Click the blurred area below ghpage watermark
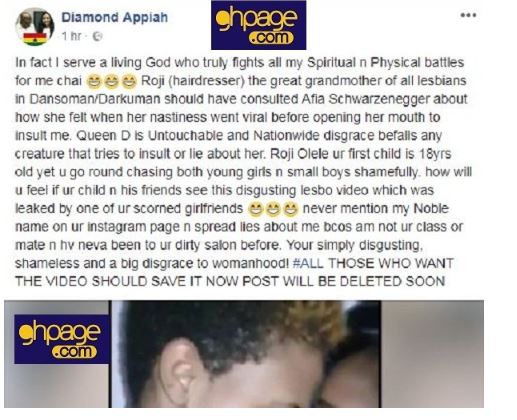Viewport: 517px width, 420px height. tap(57, 385)
